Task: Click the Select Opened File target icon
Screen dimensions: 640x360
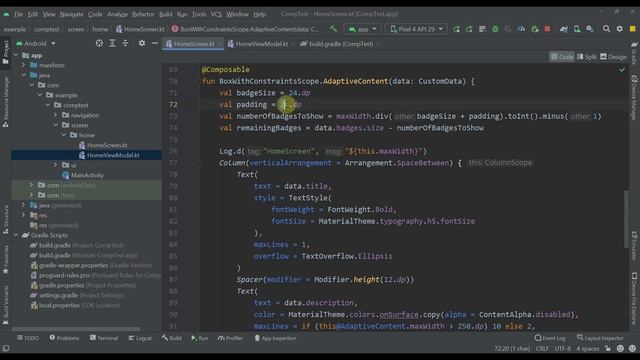Action: (x=99, y=43)
